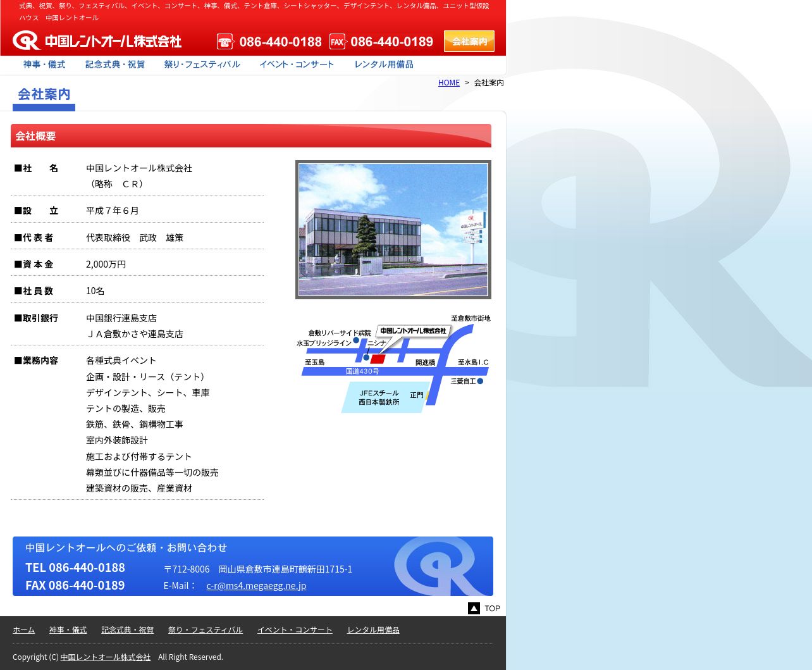Click footer イベント・コンサート link
Screen dimensions: 812x670
(x=295, y=630)
